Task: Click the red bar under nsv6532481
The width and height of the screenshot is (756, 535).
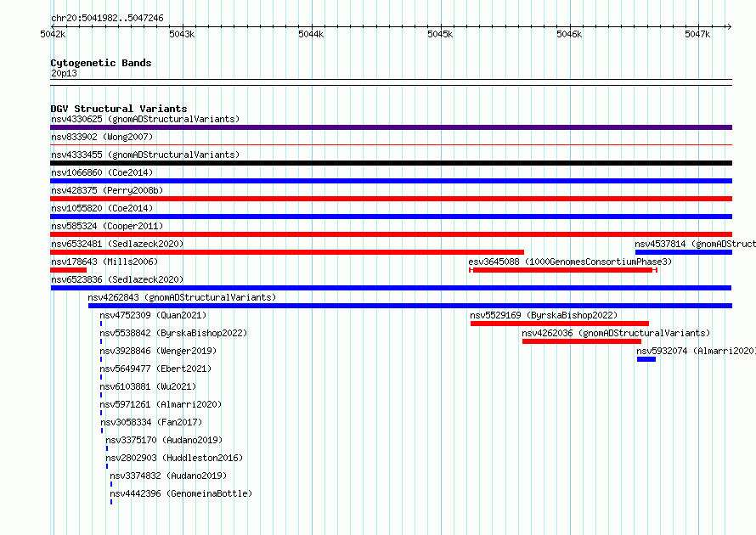Action: click(287, 252)
